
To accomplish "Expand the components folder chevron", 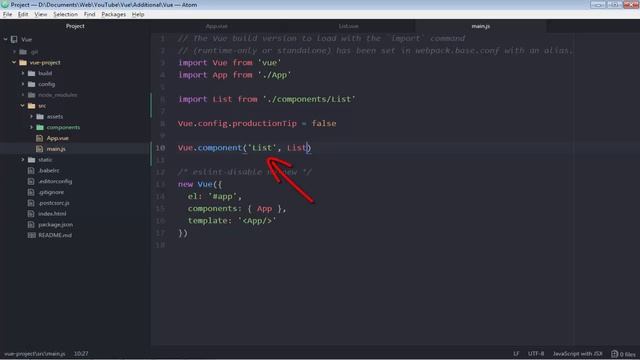I will click(x=31, y=127).
